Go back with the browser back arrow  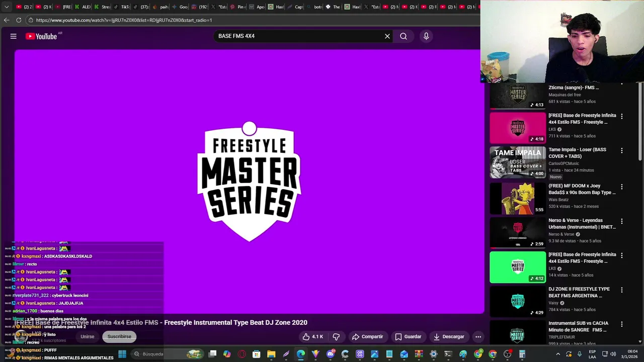7,20
